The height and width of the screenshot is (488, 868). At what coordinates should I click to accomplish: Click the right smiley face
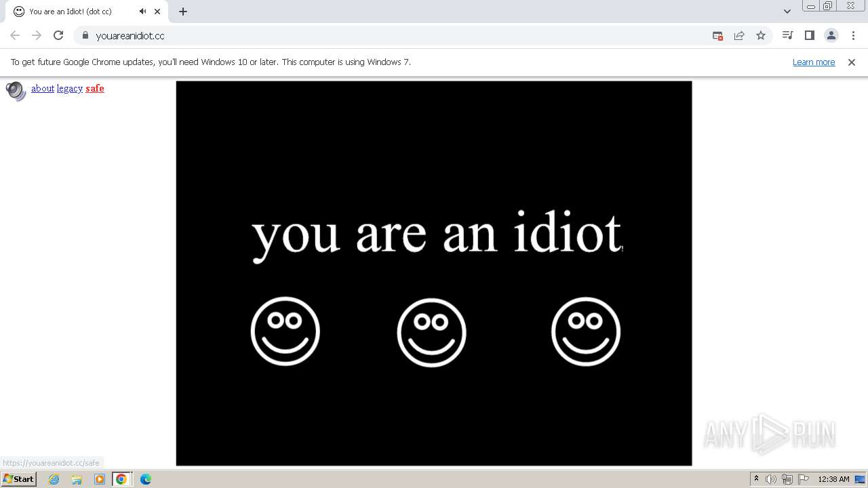coord(586,331)
